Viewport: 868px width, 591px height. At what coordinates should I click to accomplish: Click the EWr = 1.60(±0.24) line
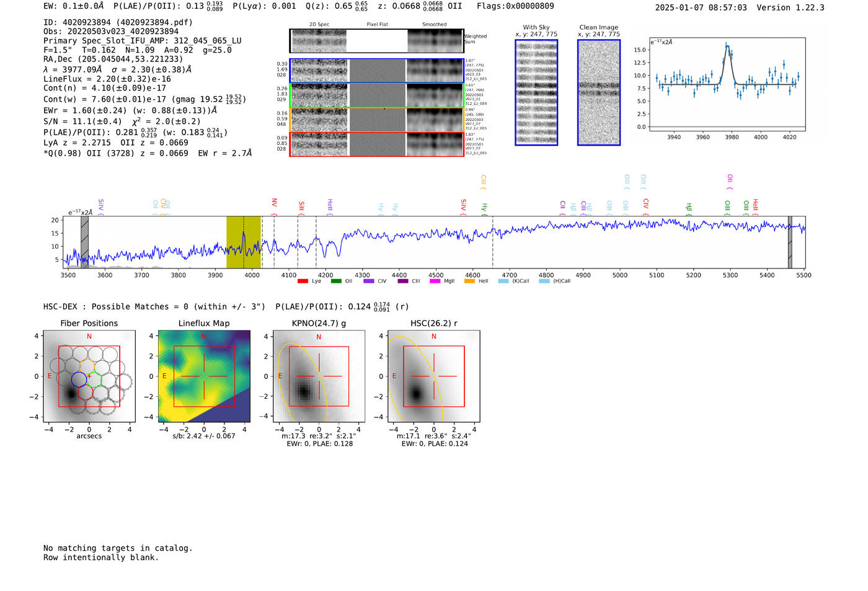pos(130,110)
